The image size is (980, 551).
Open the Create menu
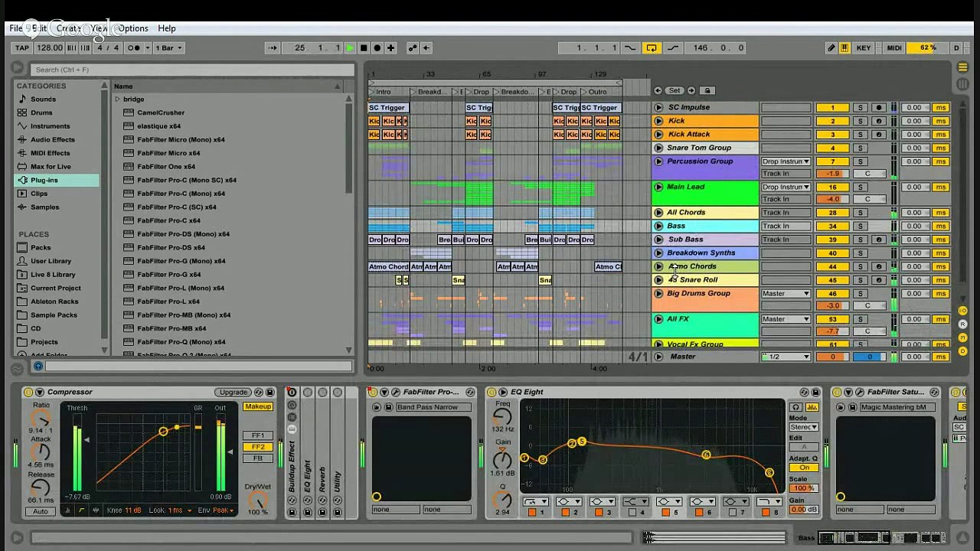[68, 28]
